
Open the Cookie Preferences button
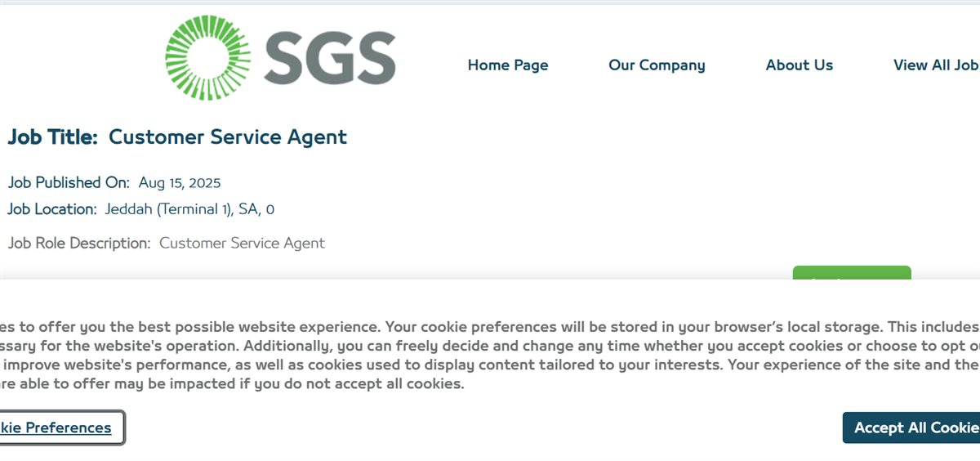(61, 428)
